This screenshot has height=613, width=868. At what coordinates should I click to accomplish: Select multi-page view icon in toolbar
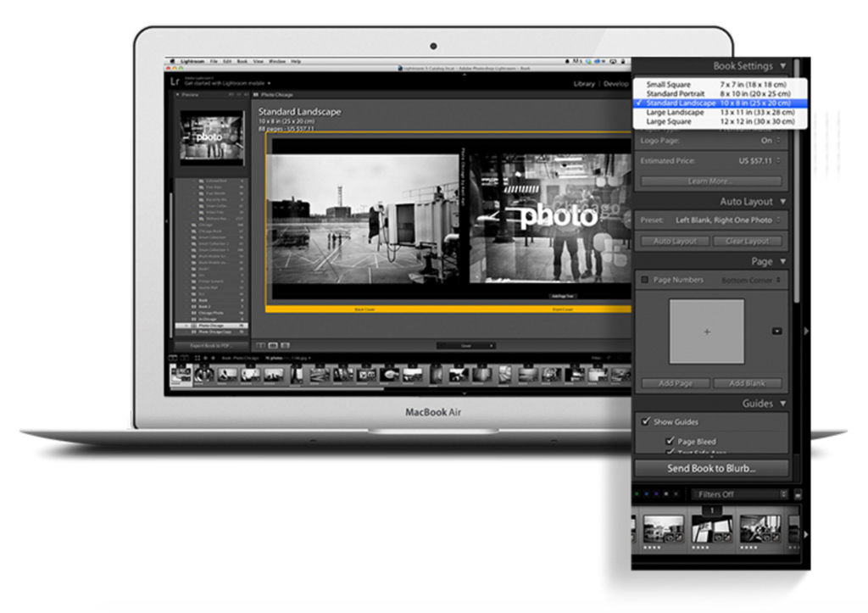click(x=261, y=346)
